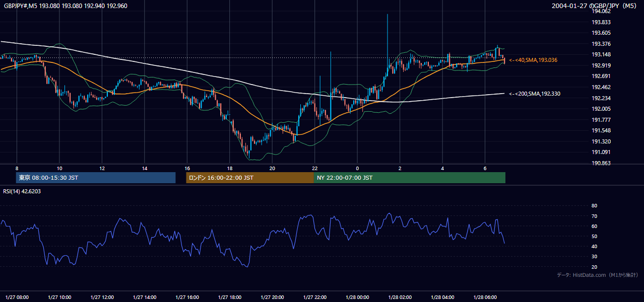Click price axis value 192.005

[601, 109]
